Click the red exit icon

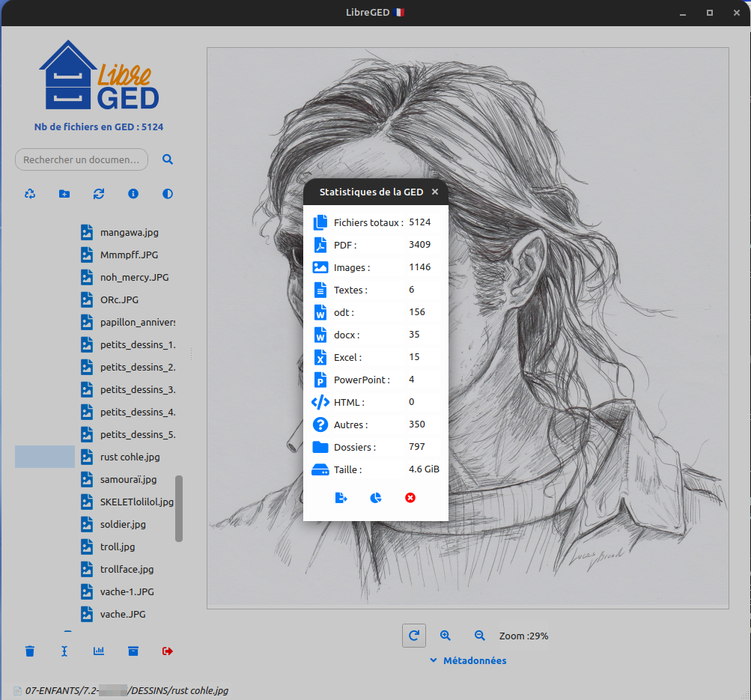tap(168, 651)
